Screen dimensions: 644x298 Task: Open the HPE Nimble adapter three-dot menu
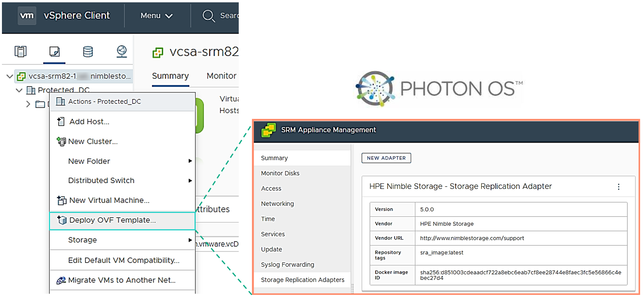[x=618, y=187]
